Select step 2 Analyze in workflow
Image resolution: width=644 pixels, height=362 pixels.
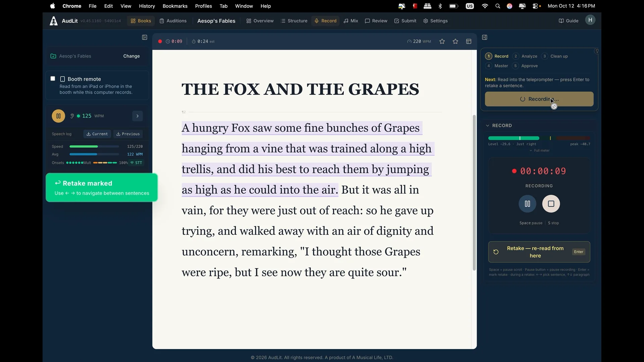(525, 56)
